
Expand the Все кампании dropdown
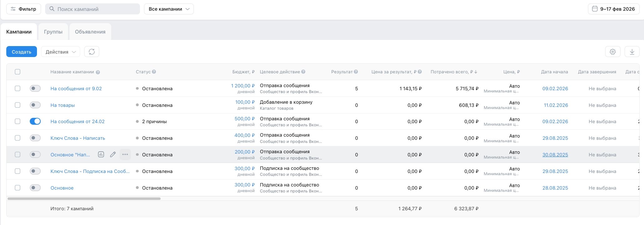(169, 9)
